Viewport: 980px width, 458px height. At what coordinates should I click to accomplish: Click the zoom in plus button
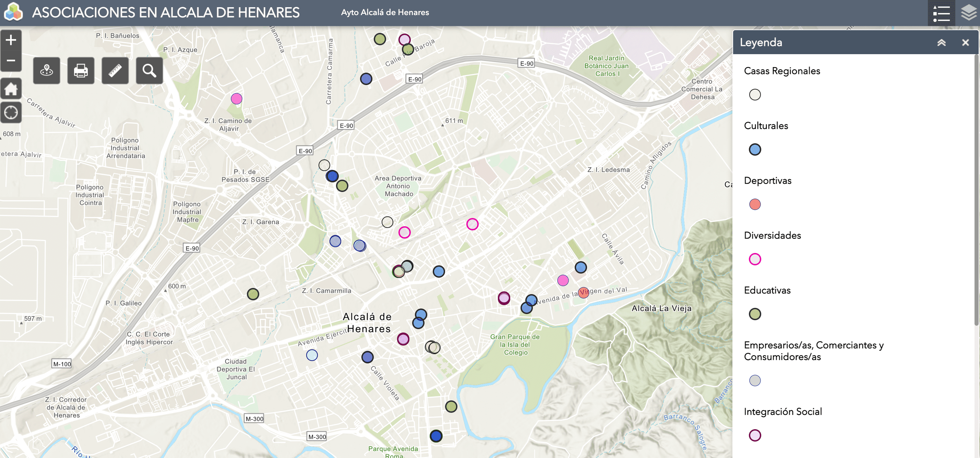[11, 40]
